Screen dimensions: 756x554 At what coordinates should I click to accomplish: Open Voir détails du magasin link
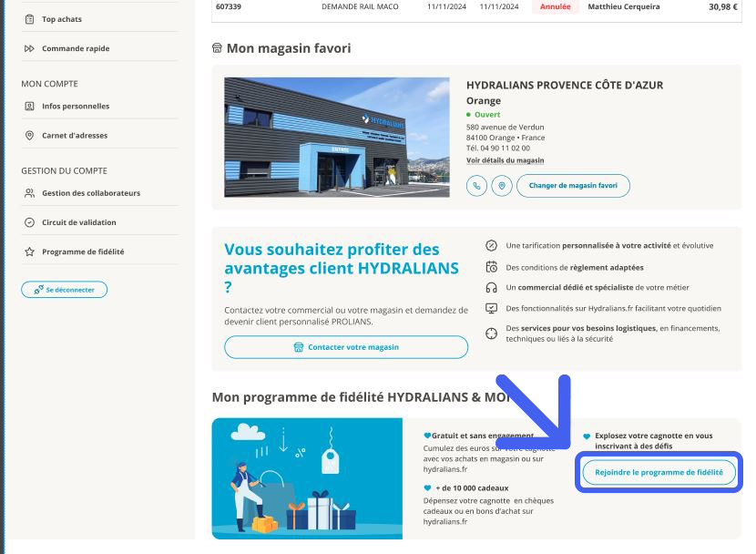[505, 160]
